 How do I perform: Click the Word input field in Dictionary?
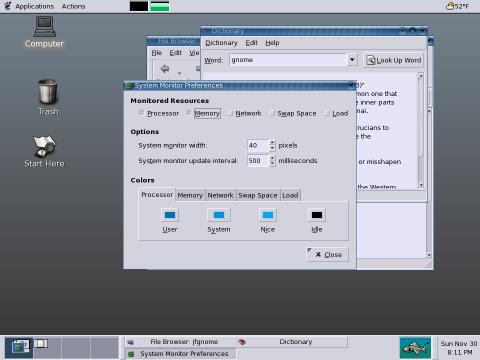click(x=288, y=60)
